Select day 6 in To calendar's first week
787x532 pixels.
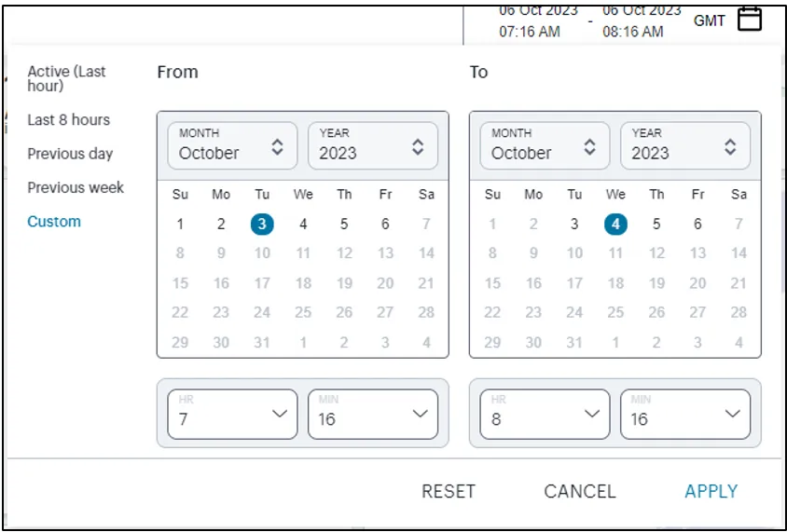(697, 225)
